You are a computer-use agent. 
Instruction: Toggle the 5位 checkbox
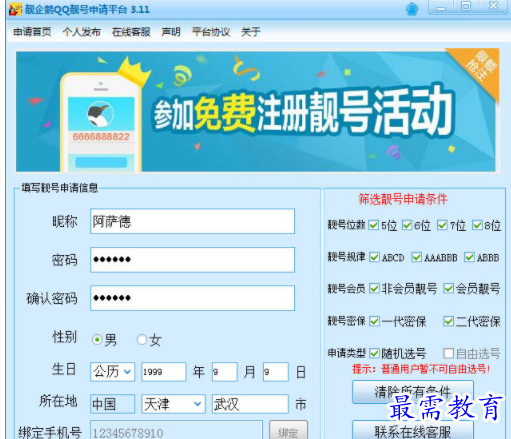coord(373,225)
